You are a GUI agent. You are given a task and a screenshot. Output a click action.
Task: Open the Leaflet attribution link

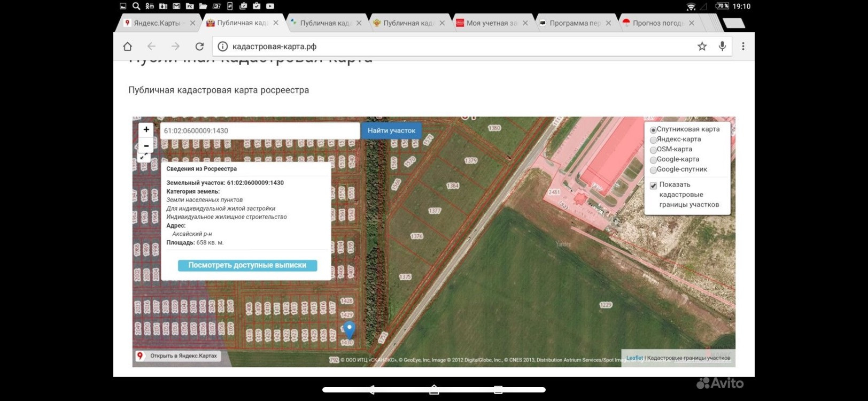[634, 358]
